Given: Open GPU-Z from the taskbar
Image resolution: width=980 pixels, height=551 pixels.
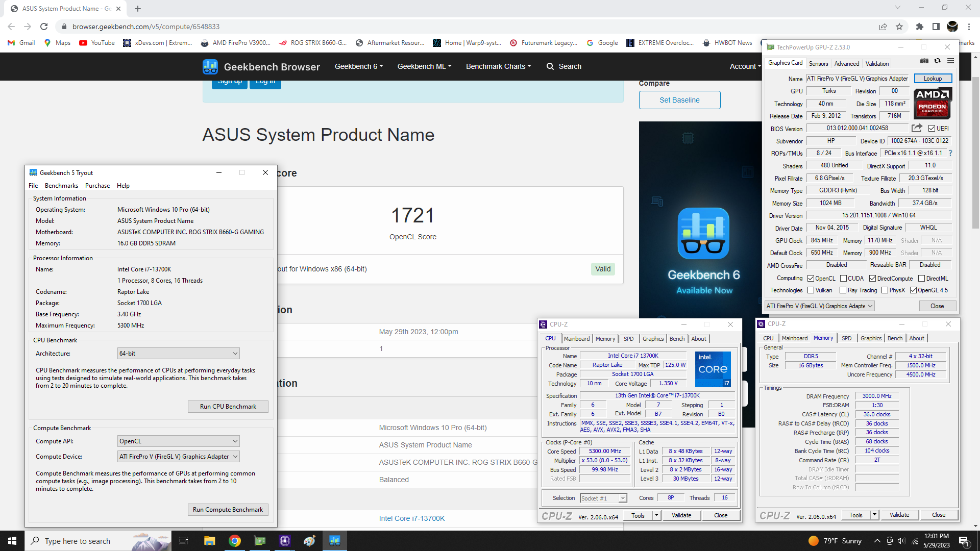Looking at the screenshot, I should (x=260, y=541).
